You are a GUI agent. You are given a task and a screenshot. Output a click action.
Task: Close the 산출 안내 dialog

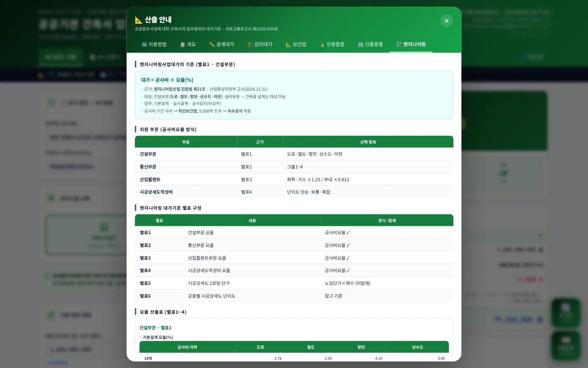click(x=446, y=21)
